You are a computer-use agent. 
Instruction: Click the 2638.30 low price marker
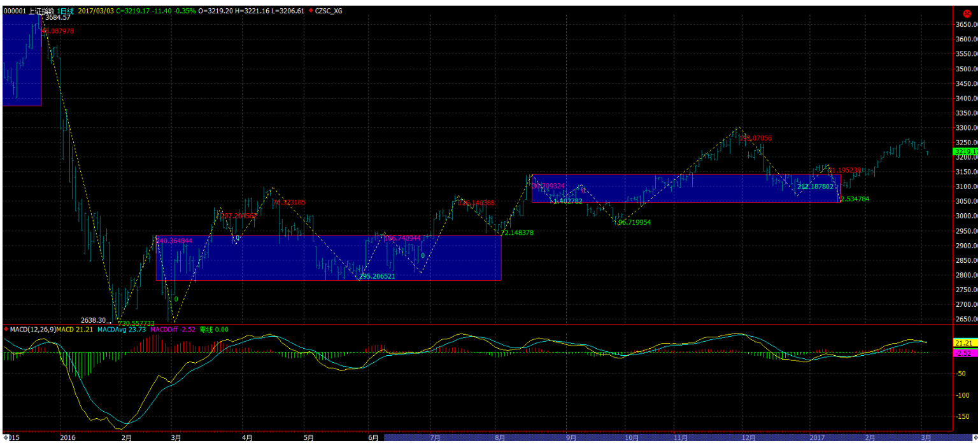point(93,320)
